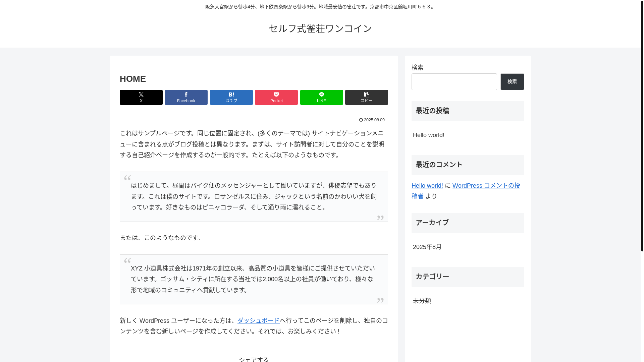Share the page on X
644x362 pixels.
(x=141, y=97)
